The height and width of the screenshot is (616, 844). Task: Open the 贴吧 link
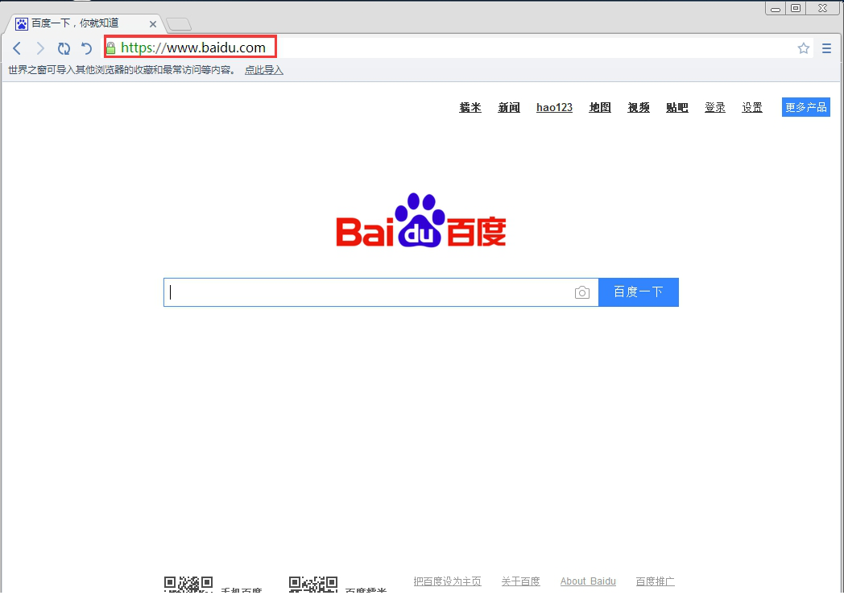677,108
